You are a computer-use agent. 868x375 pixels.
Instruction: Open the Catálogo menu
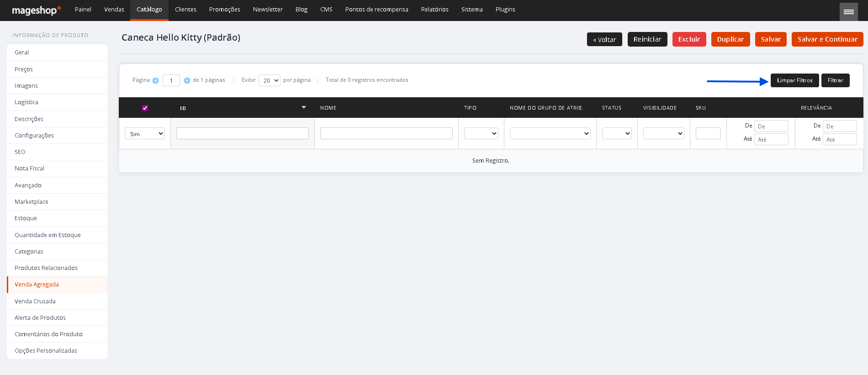(149, 10)
